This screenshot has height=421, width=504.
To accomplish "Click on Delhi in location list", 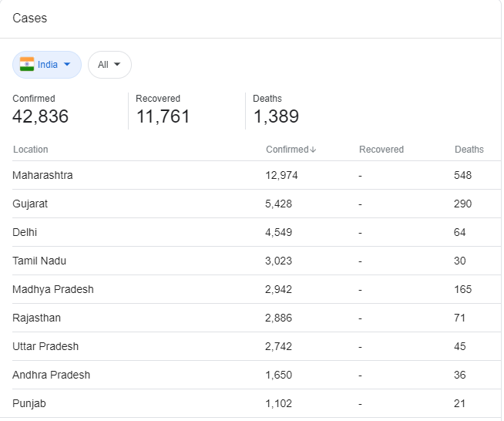I will click(25, 232).
